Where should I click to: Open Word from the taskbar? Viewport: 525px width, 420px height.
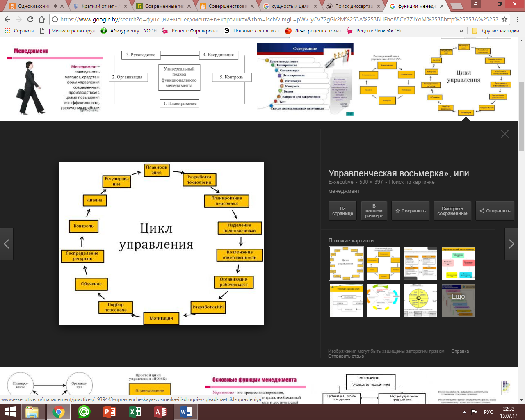pyautogui.click(x=185, y=412)
